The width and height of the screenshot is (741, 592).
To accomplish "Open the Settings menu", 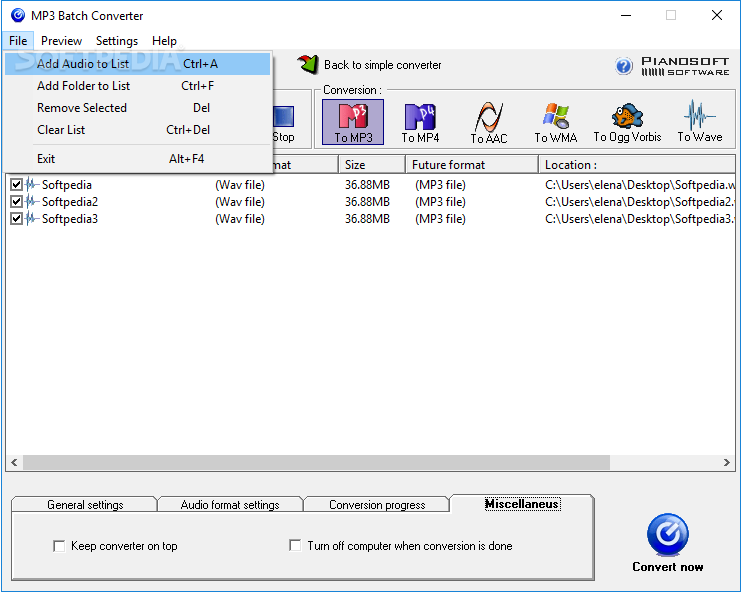I will pos(117,41).
